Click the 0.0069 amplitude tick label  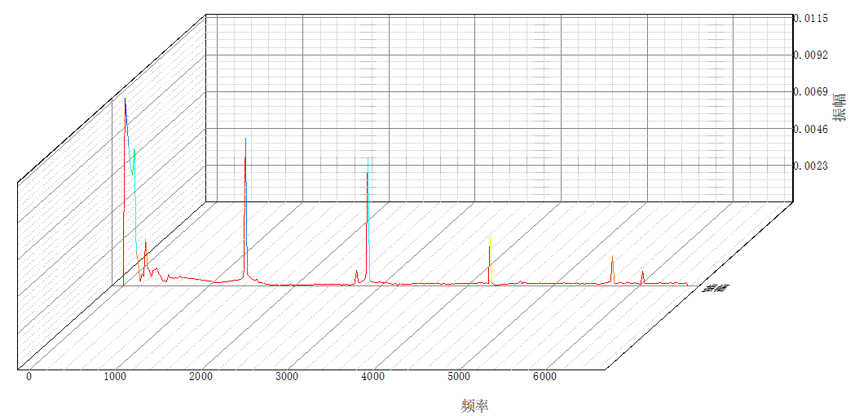pyautogui.click(x=811, y=92)
